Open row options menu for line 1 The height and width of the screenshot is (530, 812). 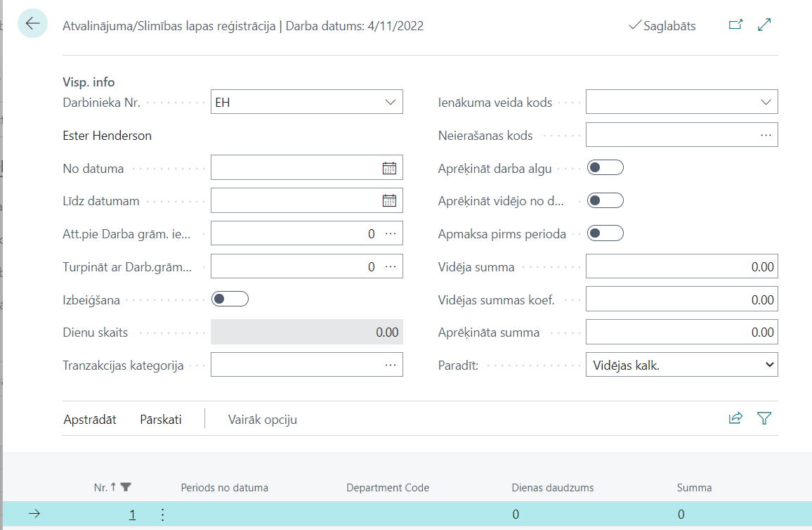163,515
